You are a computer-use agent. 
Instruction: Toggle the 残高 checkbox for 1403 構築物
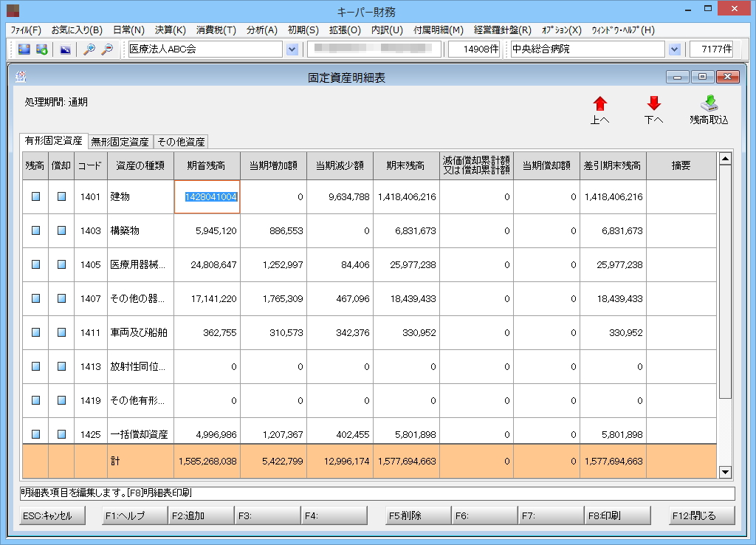(x=35, y=230)
